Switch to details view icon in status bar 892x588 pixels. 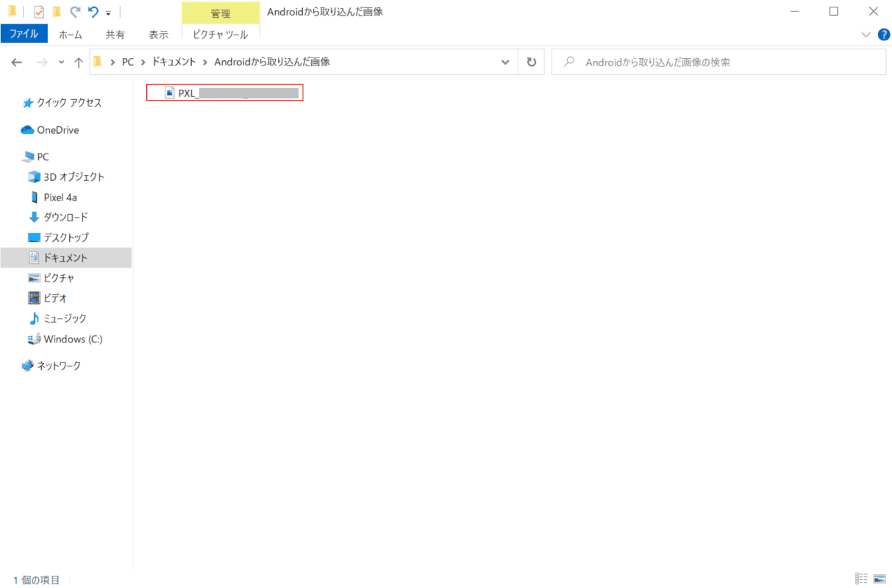click(861, 579)
